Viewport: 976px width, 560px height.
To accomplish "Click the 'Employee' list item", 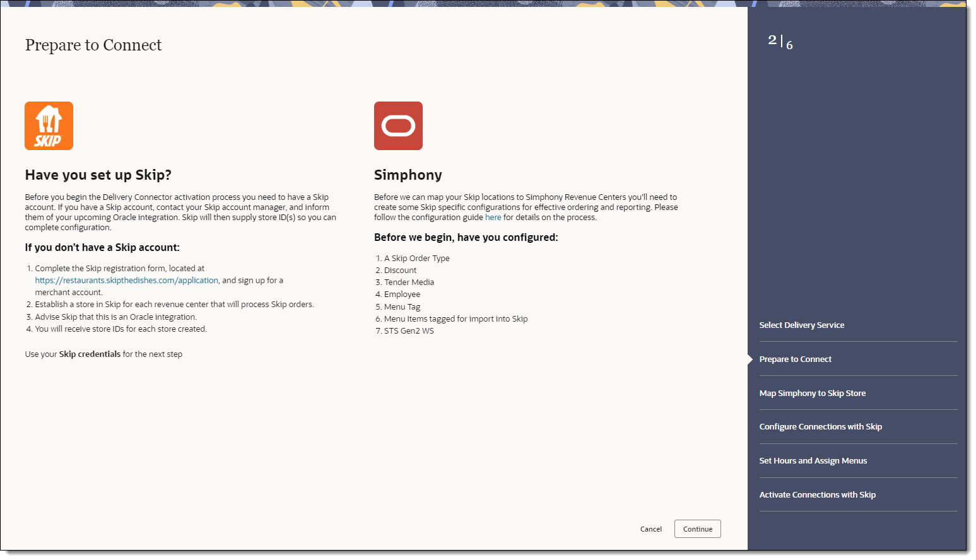I will click(x=402, y=294).
